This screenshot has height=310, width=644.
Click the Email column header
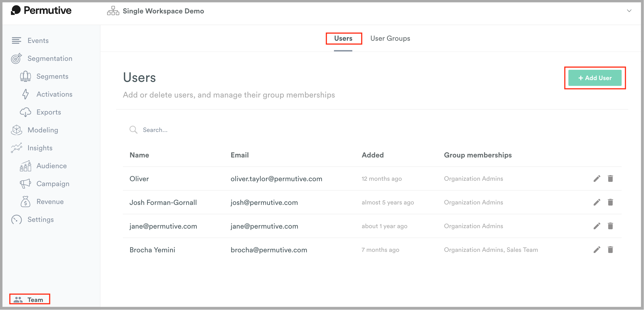(240, 155)
